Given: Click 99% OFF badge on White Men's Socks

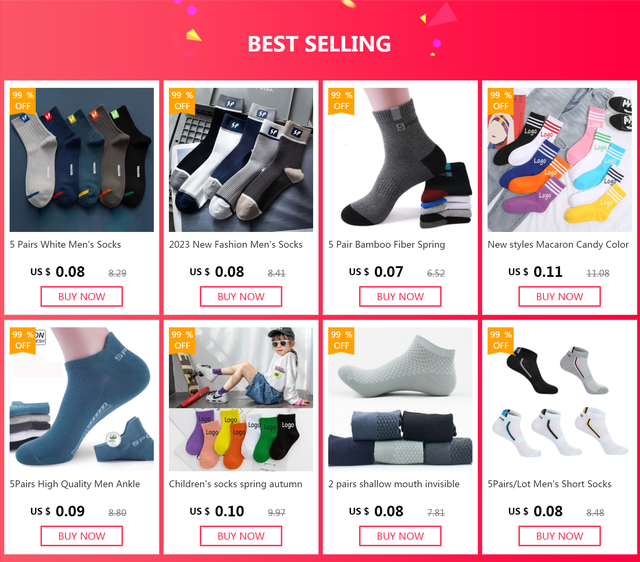Looking at the screenshot, I should (23, 101).
